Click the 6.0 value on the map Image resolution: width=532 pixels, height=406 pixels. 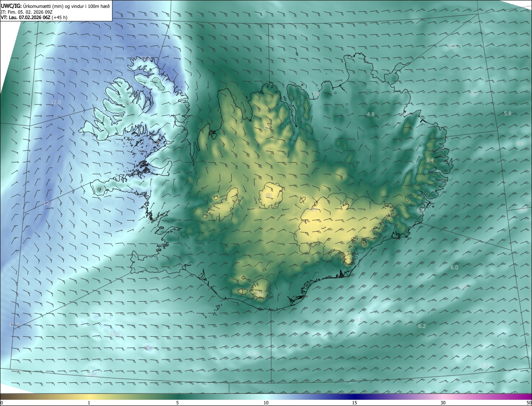(x=454, y=268)
